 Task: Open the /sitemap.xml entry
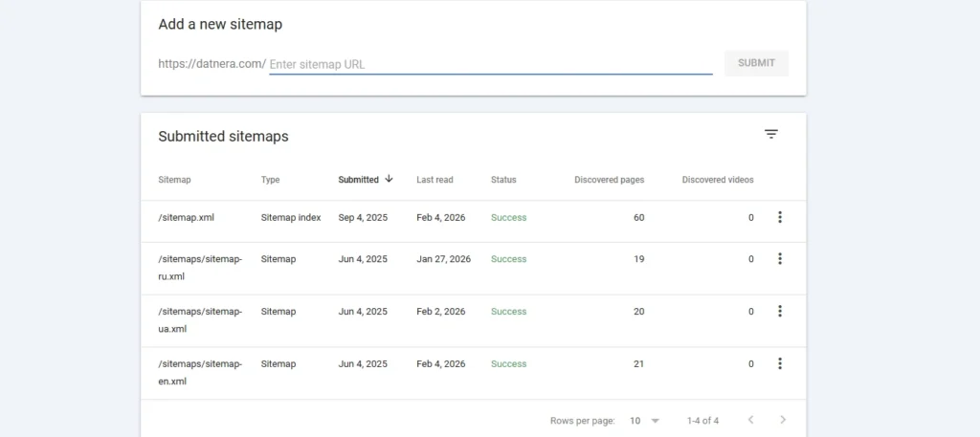click(187, 218)
